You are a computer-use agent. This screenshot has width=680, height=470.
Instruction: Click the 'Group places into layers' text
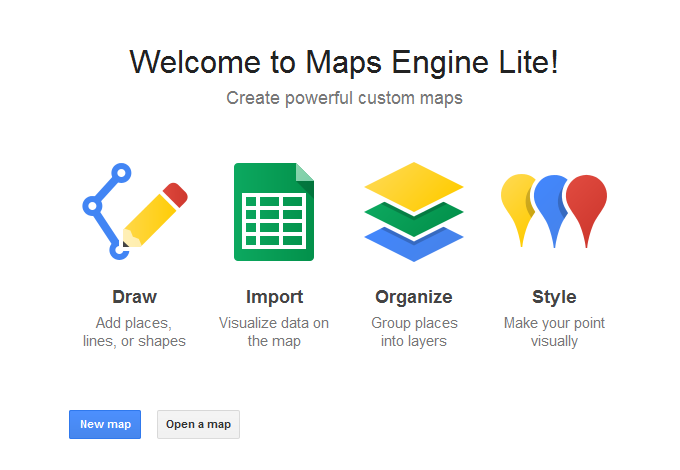413,332
